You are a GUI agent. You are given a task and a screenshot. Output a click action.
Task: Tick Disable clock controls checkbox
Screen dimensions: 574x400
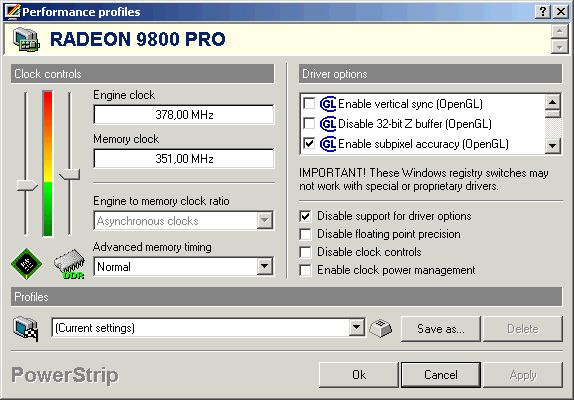306,252
